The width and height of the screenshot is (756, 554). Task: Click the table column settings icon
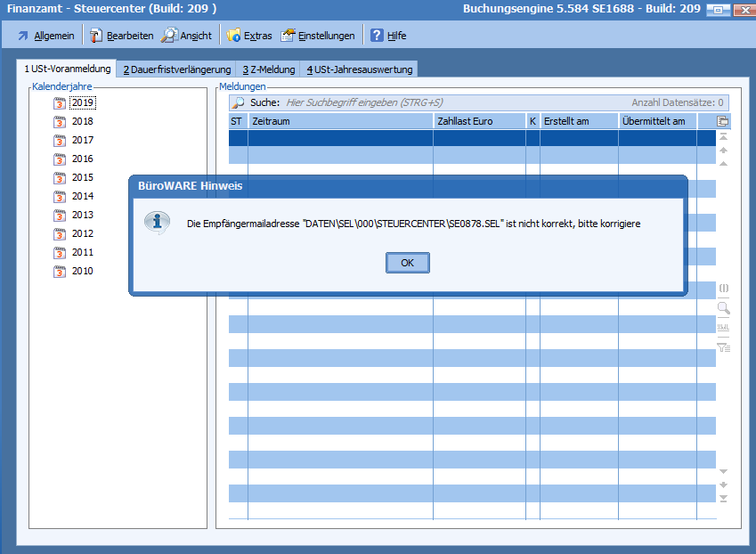click(723, 121)
